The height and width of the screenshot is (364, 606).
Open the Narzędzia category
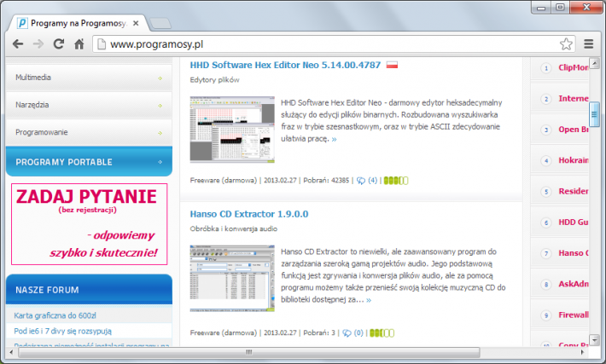coord(89,105)
